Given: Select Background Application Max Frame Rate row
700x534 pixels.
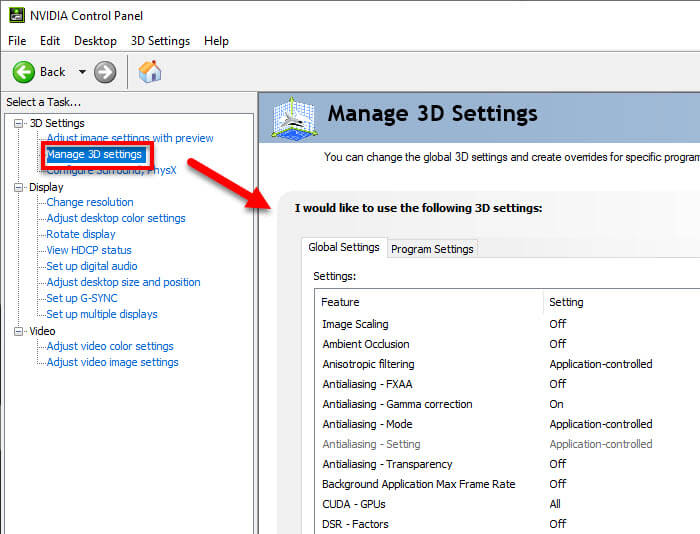Looking at the screenshot, I should point(507,484).
